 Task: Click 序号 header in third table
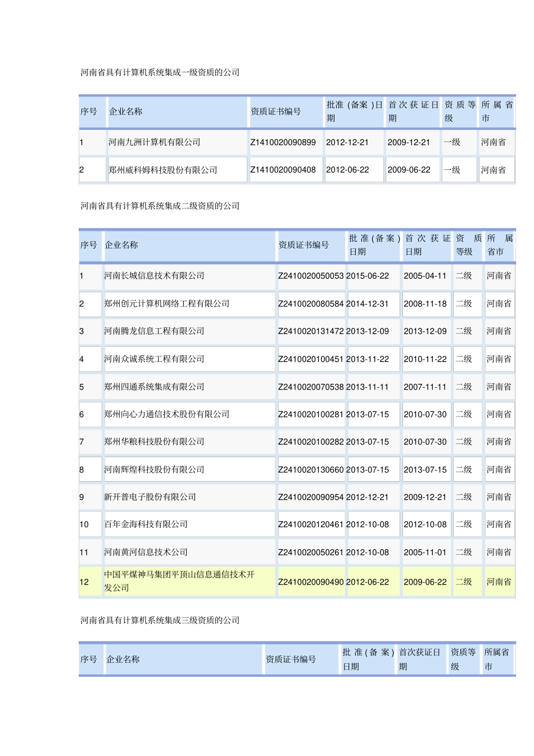point(89,659)
